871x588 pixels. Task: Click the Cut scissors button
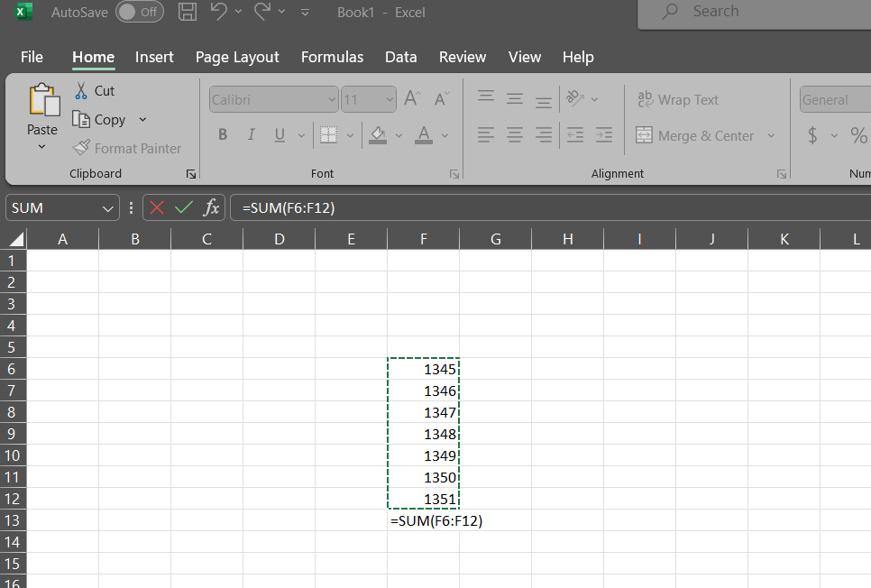pyautogui.click(x=95, y=90)
